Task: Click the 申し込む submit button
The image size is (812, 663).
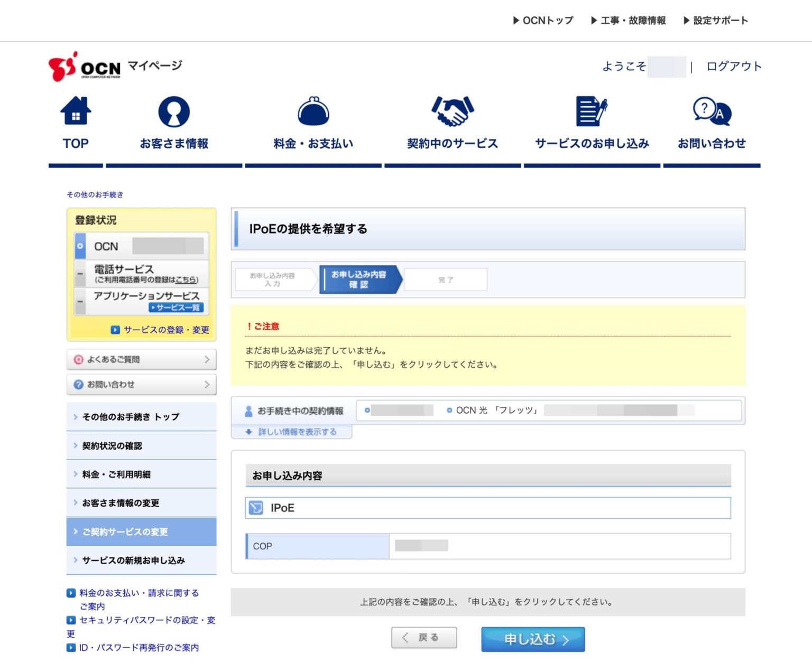Action: [x=532, y=639]
